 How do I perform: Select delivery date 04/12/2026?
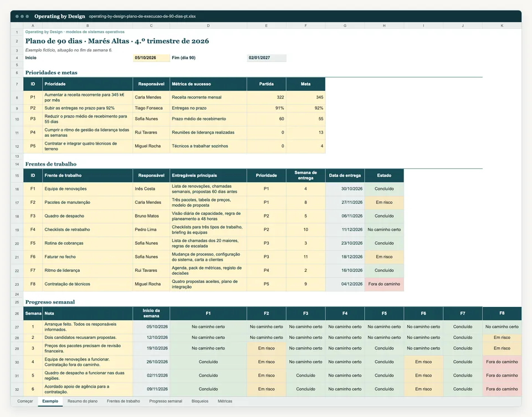tap(345, 284)
